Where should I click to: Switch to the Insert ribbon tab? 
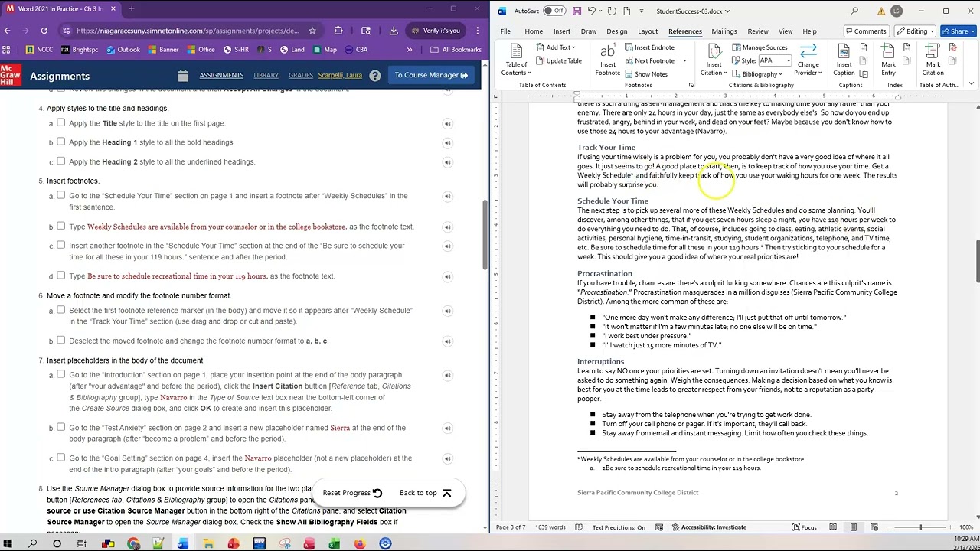562,31
